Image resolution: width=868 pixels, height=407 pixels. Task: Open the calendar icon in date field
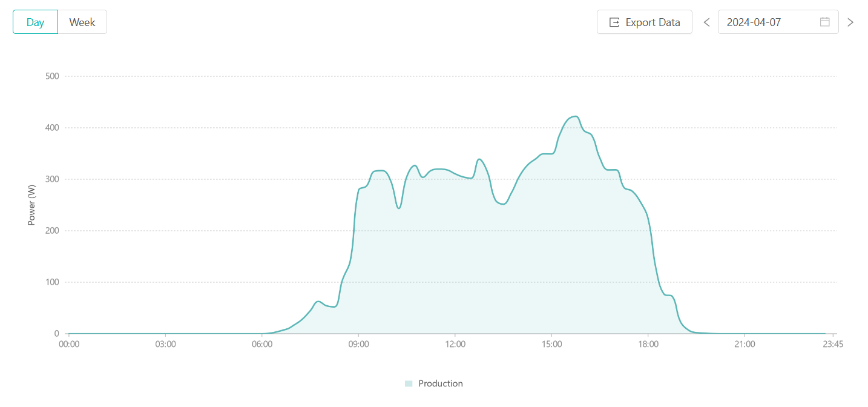[824, 22]
